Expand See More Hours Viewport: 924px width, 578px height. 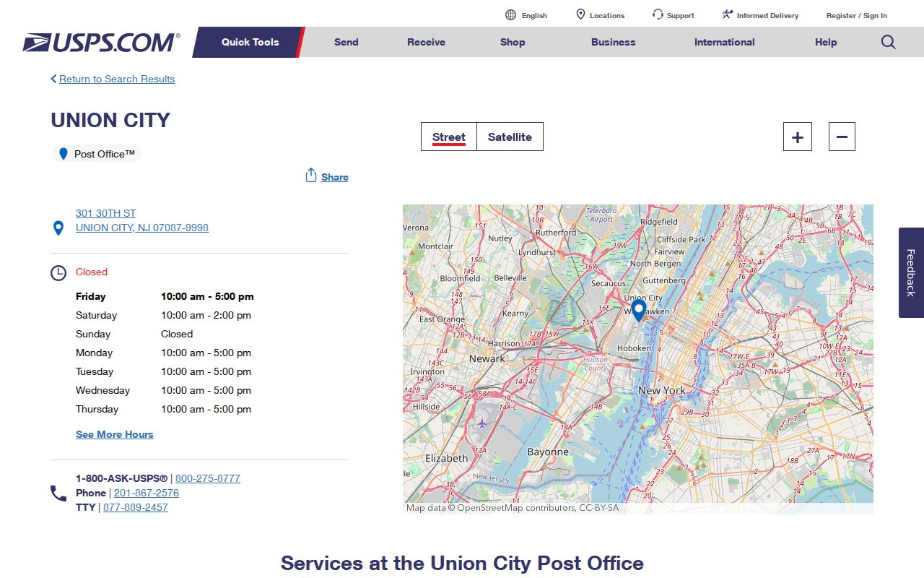point(115,434)
